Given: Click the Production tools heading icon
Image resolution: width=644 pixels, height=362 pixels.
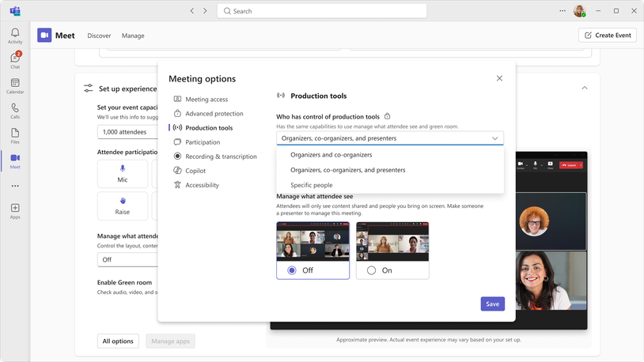Looking at the screenshot, I should point(281,96).
